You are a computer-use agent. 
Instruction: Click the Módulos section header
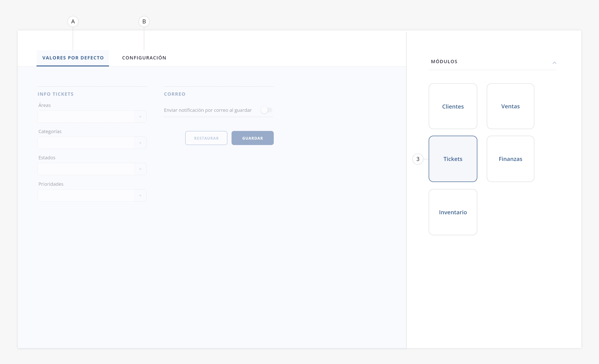point(444,62)
